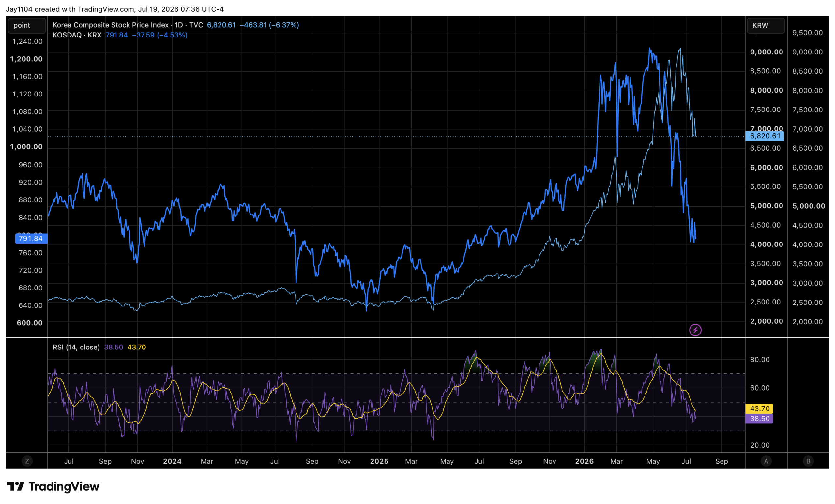Click the 1,040.00 label on the left axis

(27, 129)
